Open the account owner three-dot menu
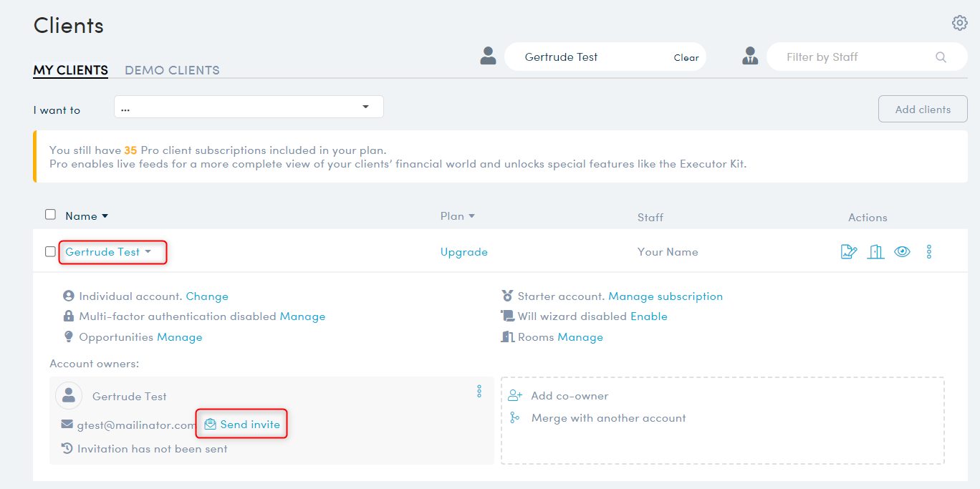The height and width of the screenshot is (489, 980). point(479,392)
